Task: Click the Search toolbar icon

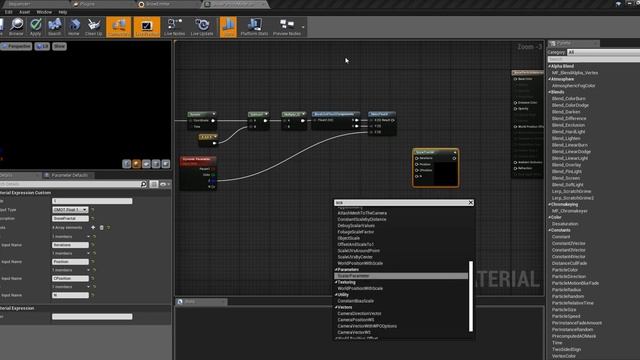Action: [54, 27]
